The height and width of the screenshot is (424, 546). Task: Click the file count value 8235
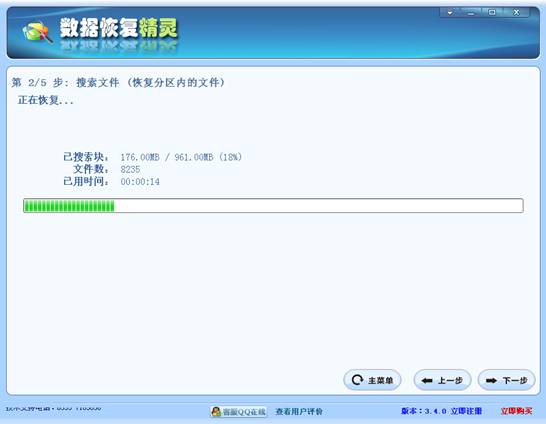tap(130, 170)
